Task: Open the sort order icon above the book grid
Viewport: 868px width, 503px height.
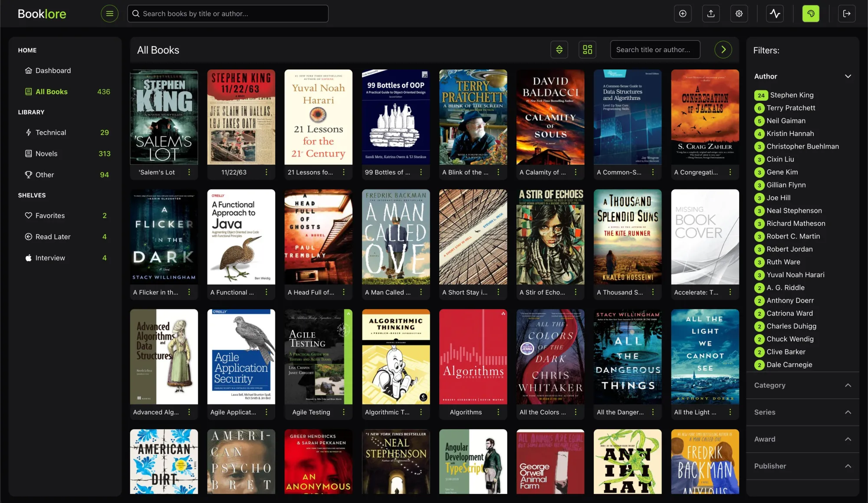Action: click(559, 50)
